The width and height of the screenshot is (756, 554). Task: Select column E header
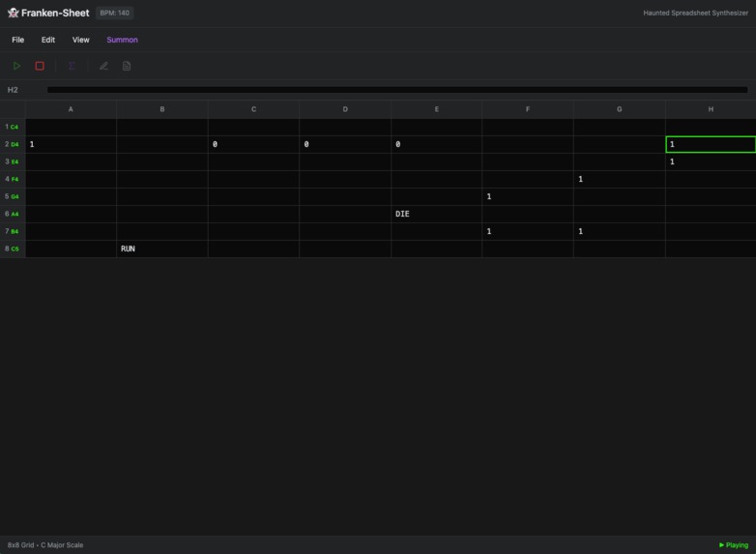tap(436, 109)
